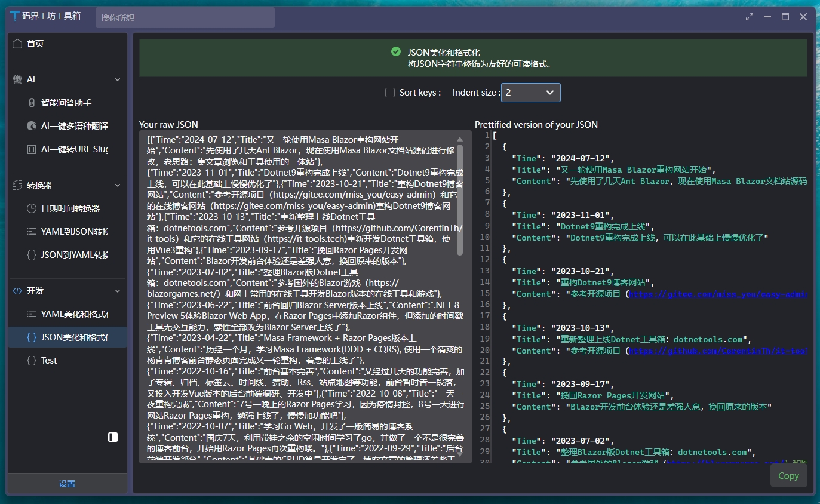The height and width of the screenshot is (504, 820).
Task: Click the home icon beside 首页
Action: (x=17, y=44)
